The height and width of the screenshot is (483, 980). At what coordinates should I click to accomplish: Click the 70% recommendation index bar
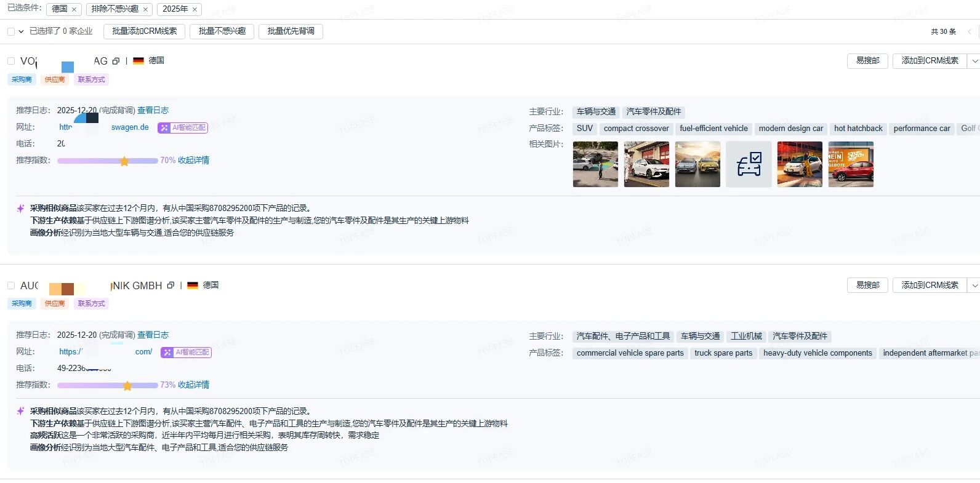point(107,161)
